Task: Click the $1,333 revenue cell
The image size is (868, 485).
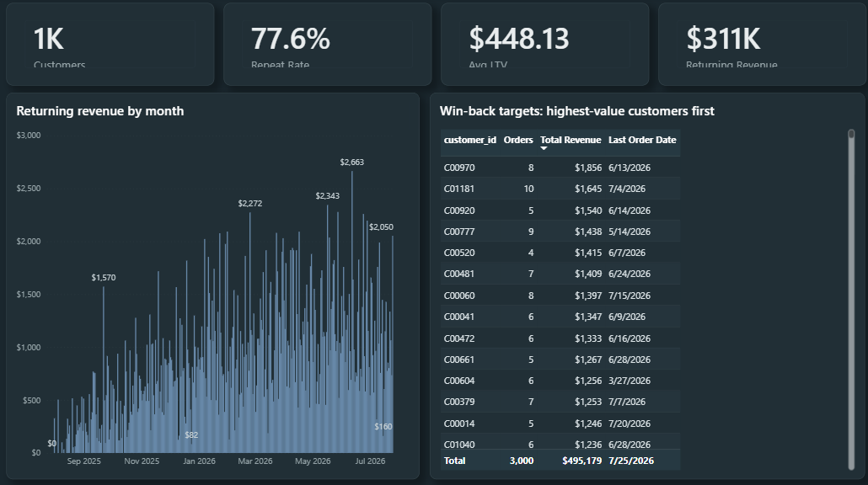Action: (x=588, y=338)
